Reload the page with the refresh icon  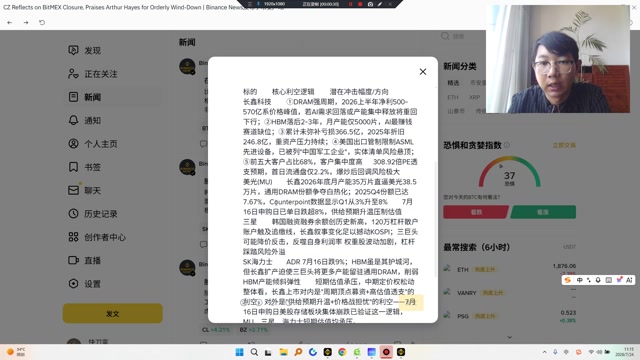(42, 22)
